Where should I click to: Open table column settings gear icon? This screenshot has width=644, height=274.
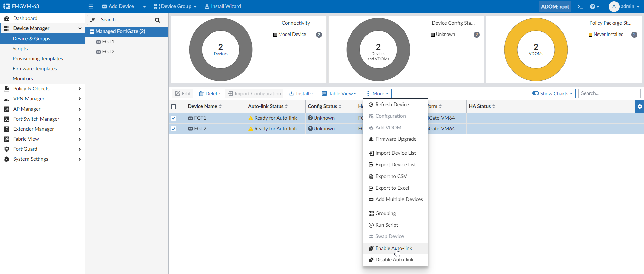(x=640, y=106)
